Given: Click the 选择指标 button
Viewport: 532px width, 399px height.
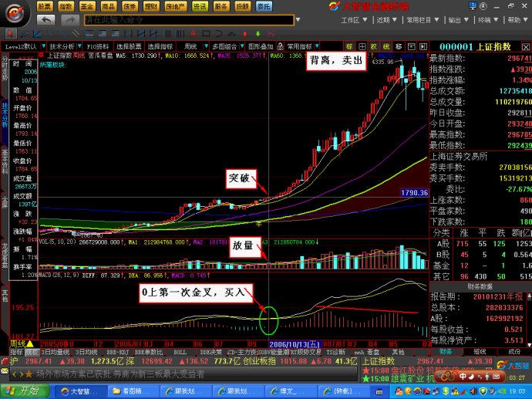Looking at the screenshot, I should pos(160,46).
